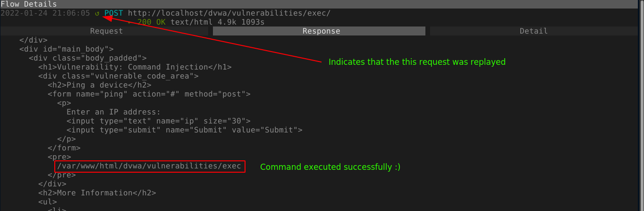Viewport: 644px width, 211px height.
Task: Click the input type="text" ip line
Action: click(158, 121)
